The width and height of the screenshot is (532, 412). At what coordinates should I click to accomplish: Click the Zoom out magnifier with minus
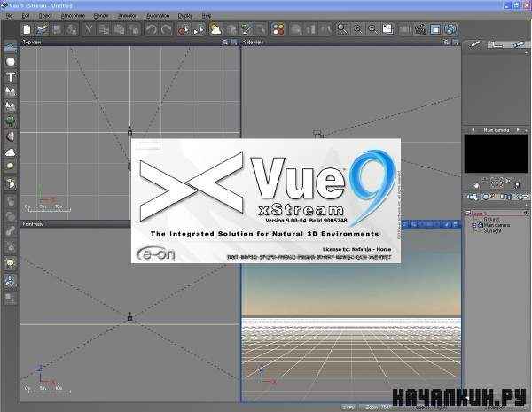coord(372,29)
